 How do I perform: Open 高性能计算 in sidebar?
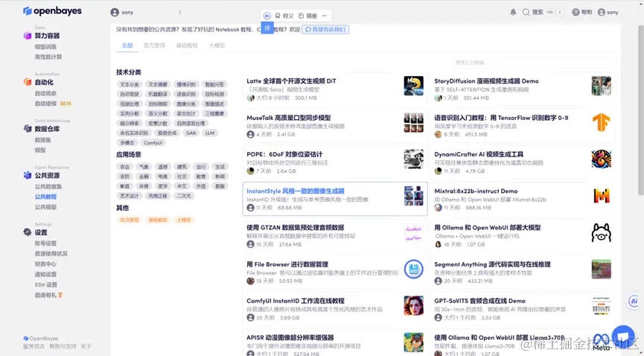click(48, 57)
